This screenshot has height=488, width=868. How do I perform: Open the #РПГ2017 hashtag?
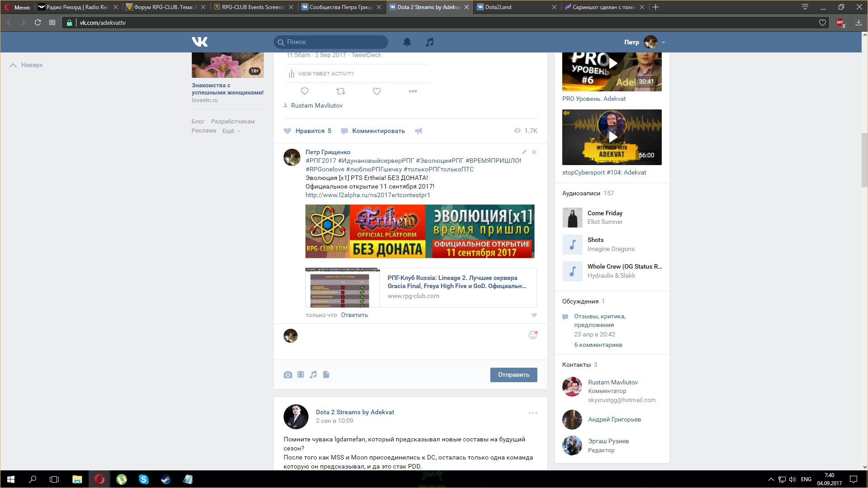pyautogui.click(x=321, y=161)
